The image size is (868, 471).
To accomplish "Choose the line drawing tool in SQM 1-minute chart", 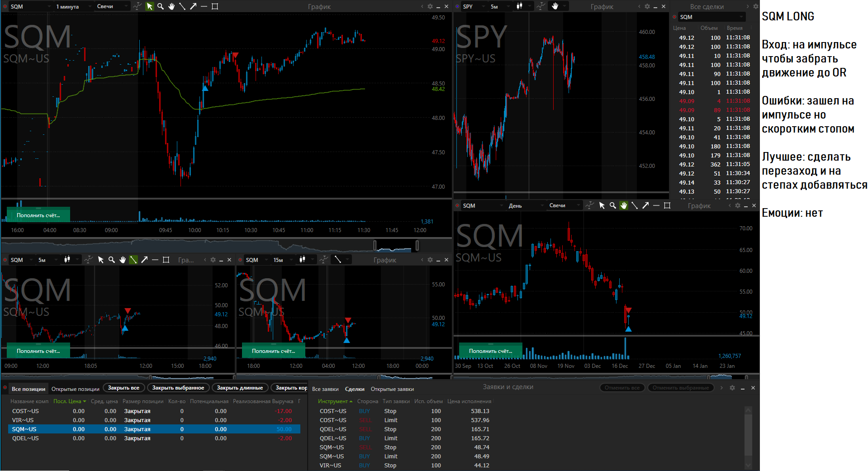I will tap(182, 6).
